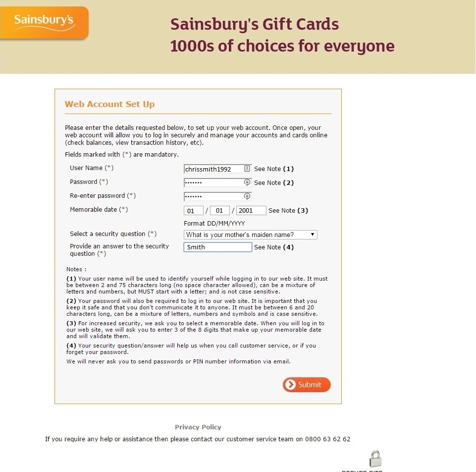The image size is (476, 472).
Task: Click the password manager icon in Password field
Action: click(x=247, y=182)
